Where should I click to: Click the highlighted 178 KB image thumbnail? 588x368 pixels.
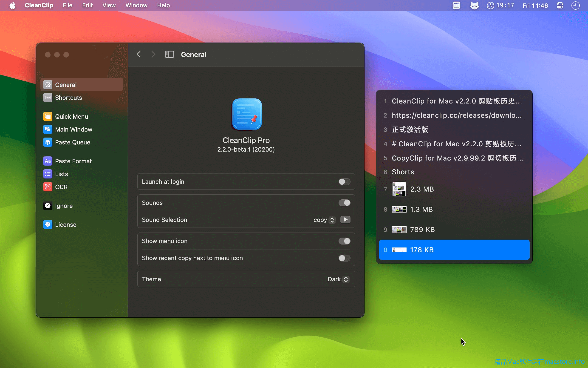399,250
